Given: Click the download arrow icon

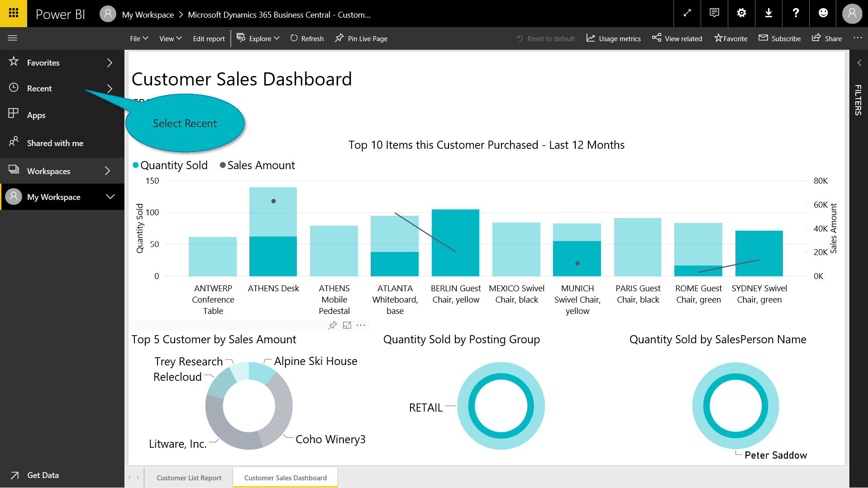Looking at the screenshot, I should 768,13.
